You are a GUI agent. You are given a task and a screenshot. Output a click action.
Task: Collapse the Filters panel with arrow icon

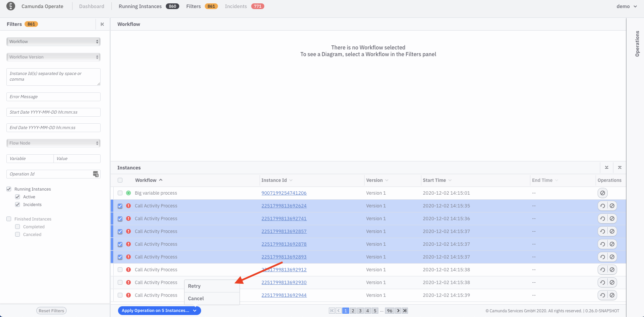click(102, 24)
